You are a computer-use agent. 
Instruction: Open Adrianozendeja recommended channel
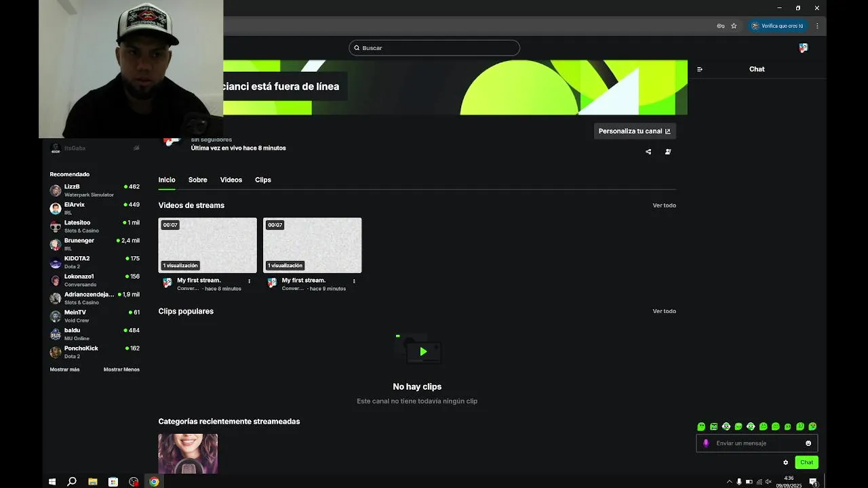point(95,298)
